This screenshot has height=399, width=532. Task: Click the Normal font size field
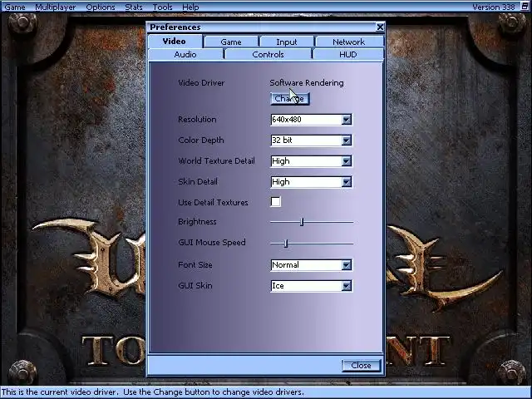[306, 265]
